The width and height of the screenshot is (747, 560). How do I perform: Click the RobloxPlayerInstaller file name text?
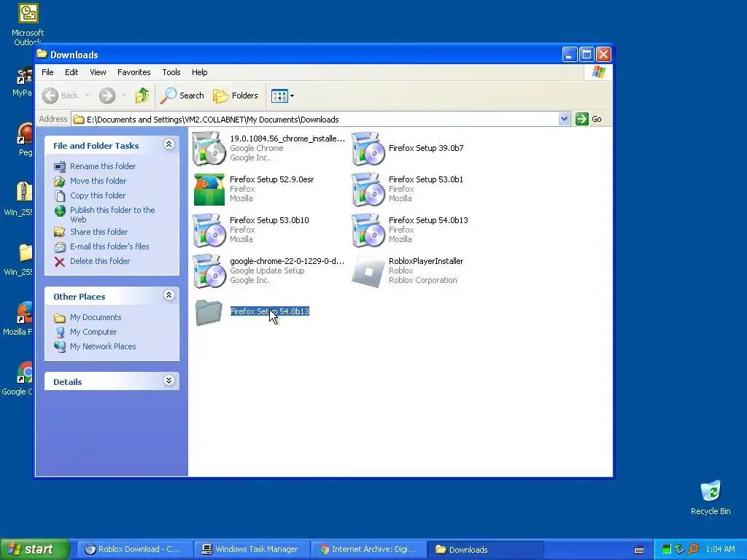point(426,262)
